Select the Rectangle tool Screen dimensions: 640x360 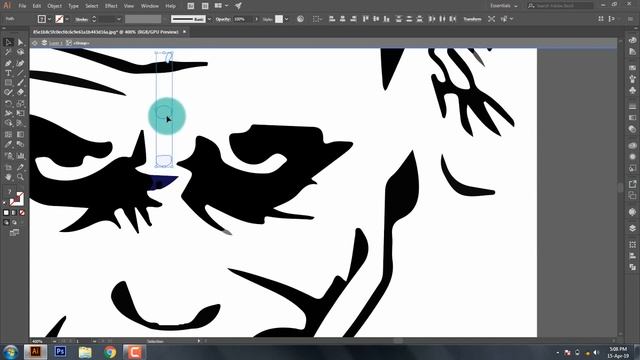coord(8,83)
